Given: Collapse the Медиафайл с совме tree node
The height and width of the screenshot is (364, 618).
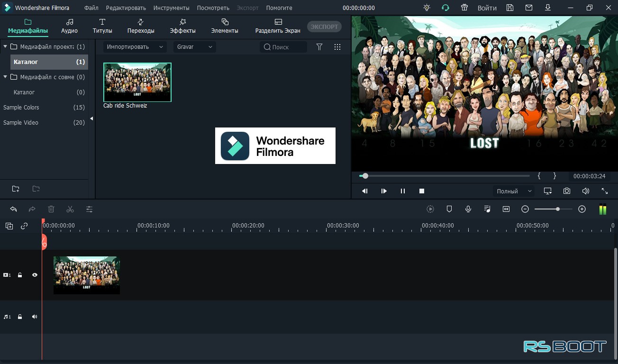Looking at the screenshot, I should [x=5, y=77].
